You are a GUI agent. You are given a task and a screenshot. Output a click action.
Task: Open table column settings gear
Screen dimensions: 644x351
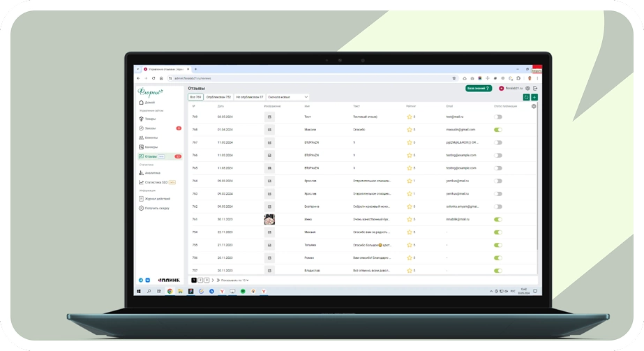click(x=534, y=106)
